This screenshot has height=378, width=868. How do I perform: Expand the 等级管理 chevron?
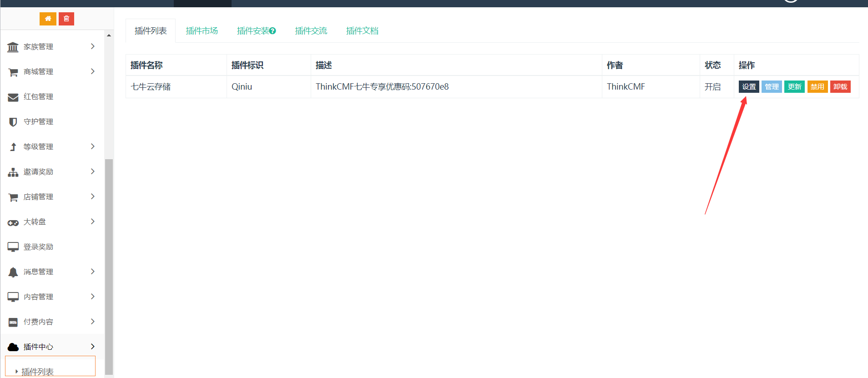tap(93, 146)
